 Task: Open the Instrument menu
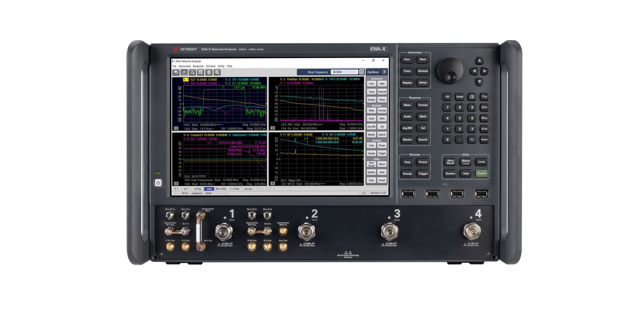pyautogui.click(x=184, y=66)
